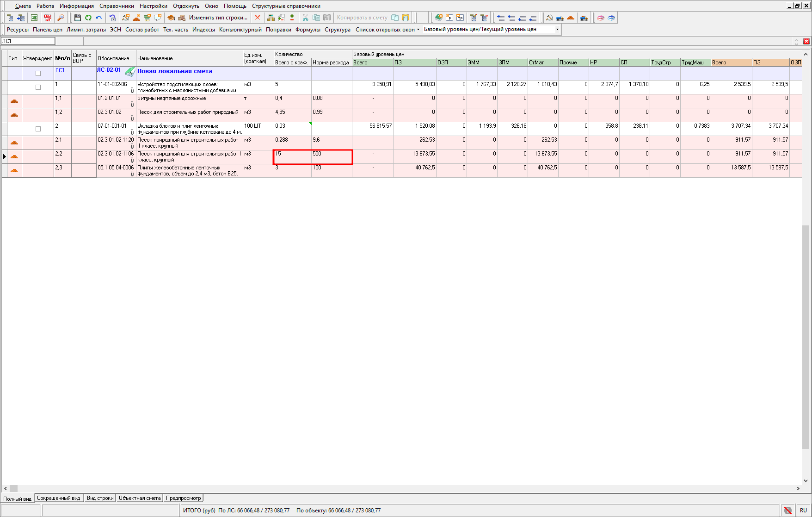The height and width of the screenshot is (517, 812).
Task: Click the Excel export icon
Action: click(x=34, y=18)
